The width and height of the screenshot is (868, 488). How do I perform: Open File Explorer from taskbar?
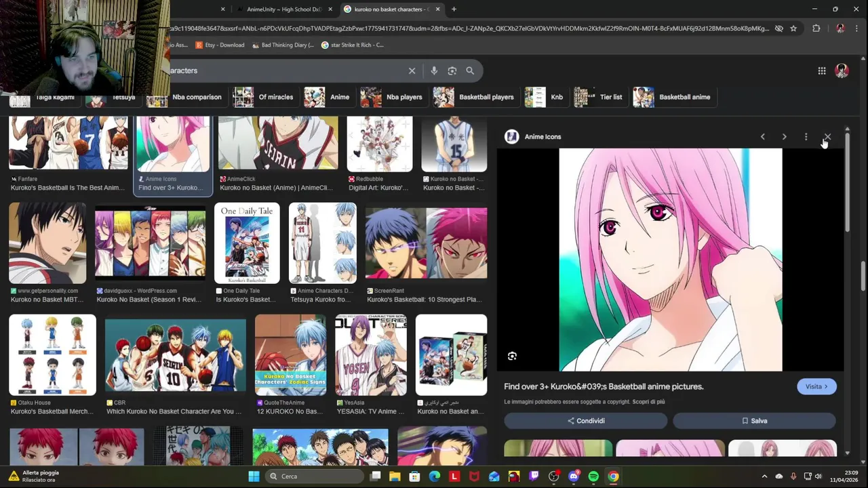(x=395, y=476)
